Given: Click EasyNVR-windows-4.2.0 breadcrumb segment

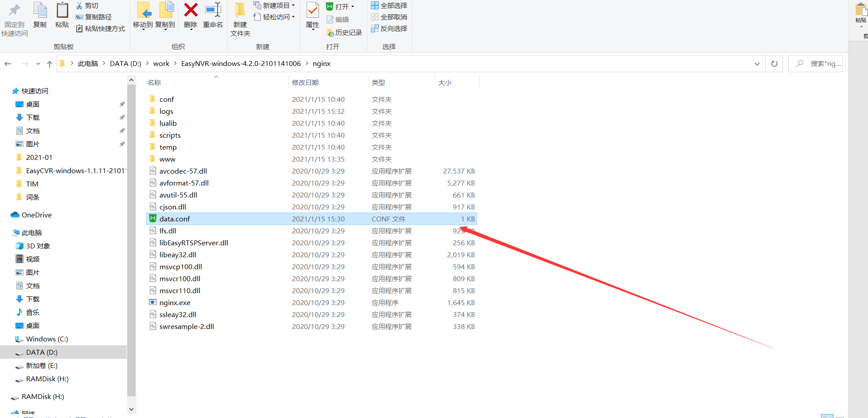Looking at the screenshot, I should tap(241, 64).
